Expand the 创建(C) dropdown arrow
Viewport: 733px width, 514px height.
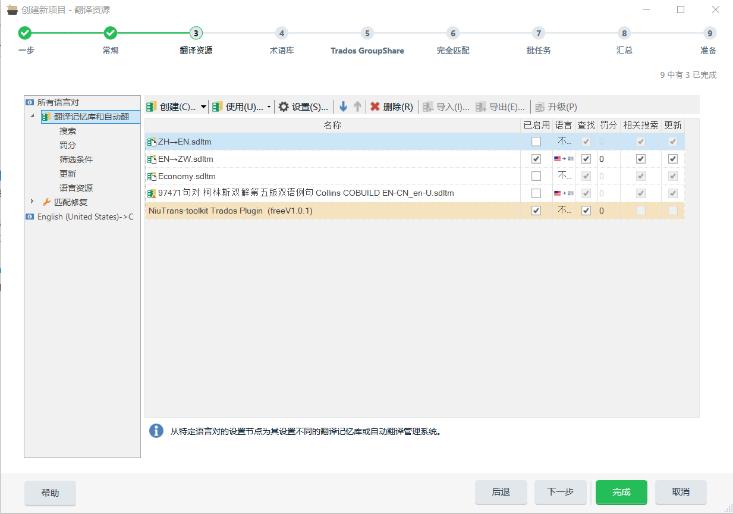(203, 107)
